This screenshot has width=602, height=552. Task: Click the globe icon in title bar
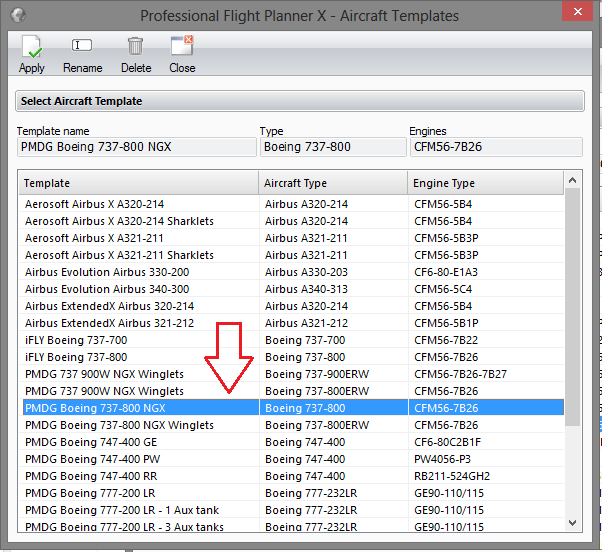coord(18,15)
